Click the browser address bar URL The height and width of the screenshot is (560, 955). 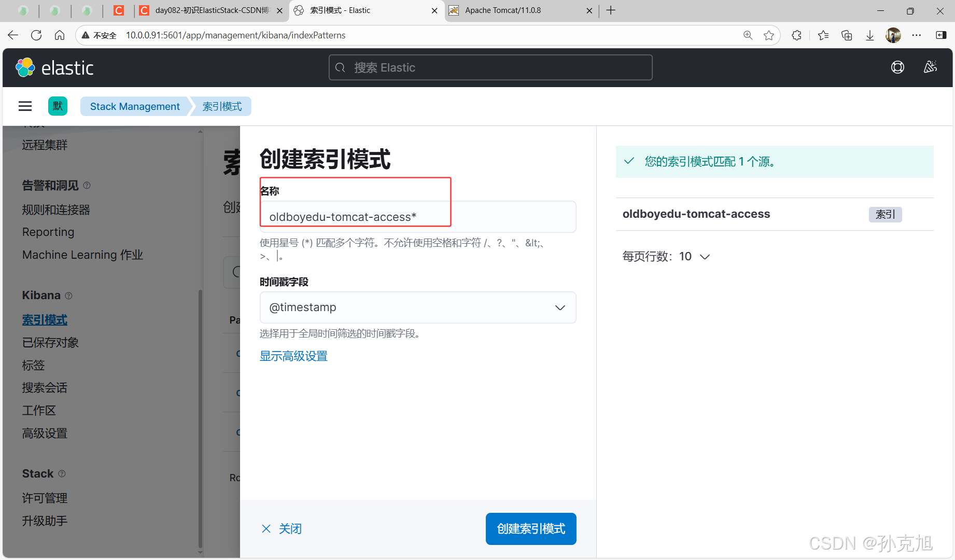coord(235,35)
